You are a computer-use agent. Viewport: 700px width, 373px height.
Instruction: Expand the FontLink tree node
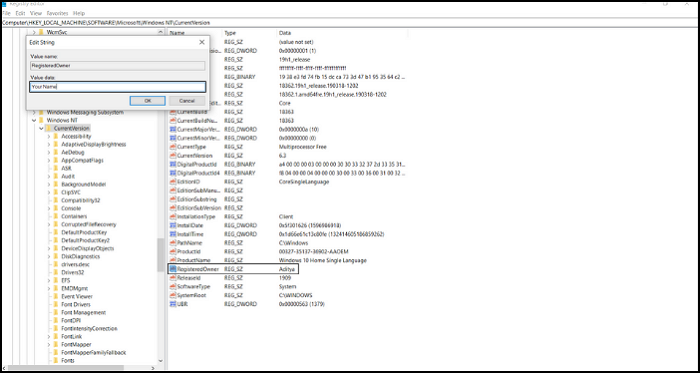[x=49, y=336]
